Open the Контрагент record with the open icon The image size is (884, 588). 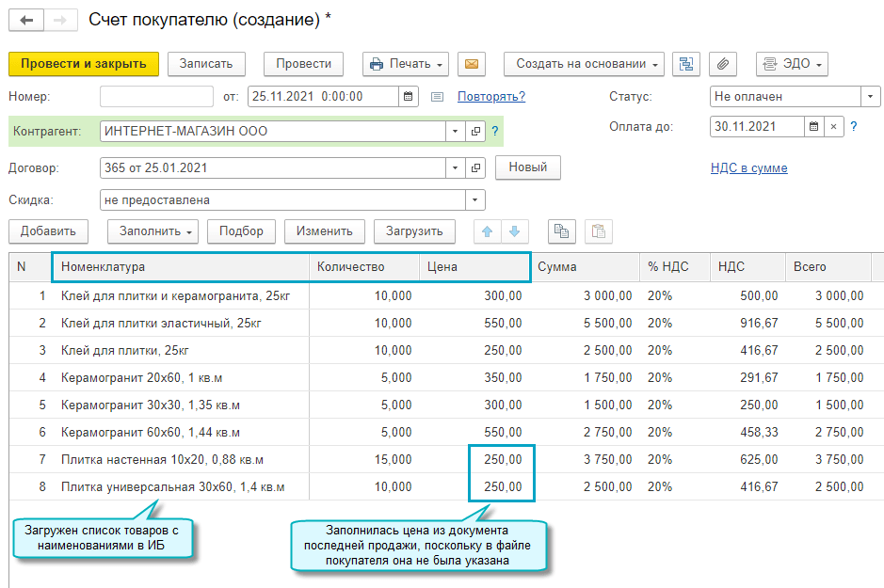pyautogui.click(x=475, y=132)
